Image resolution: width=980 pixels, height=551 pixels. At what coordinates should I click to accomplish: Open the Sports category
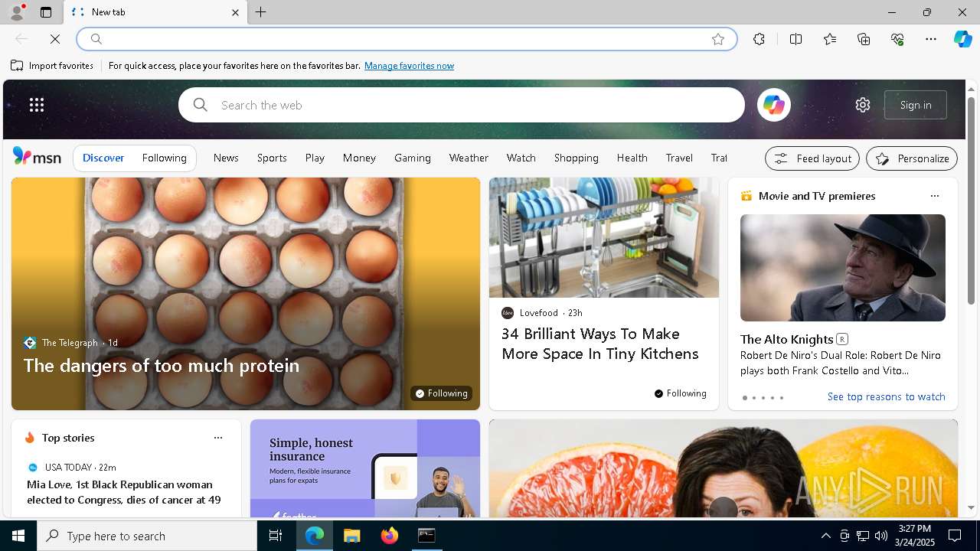272,158
